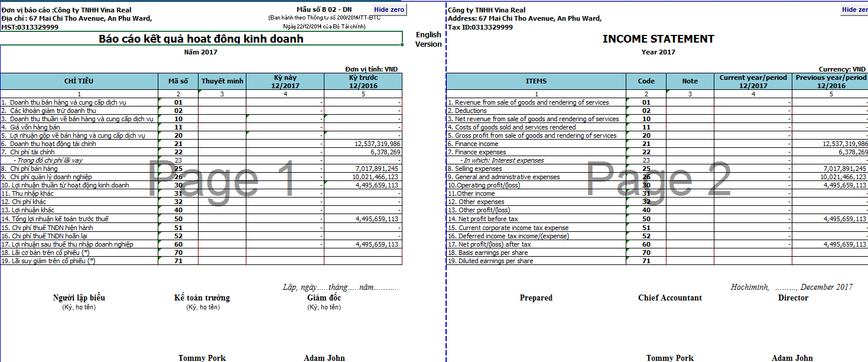Click "18. Basis earnings per share"

pyautogui.click(x=487, y=253)
